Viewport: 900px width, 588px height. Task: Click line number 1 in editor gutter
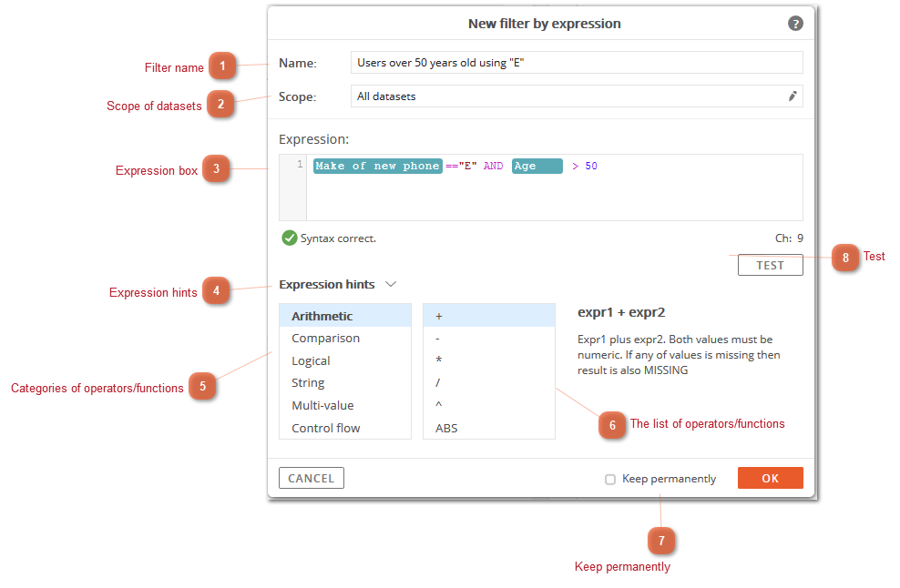pos(300,165)
